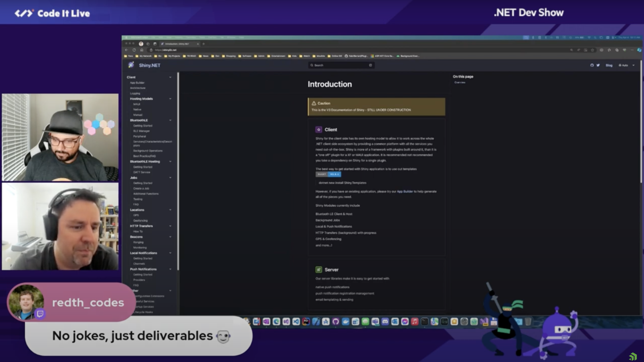The image size is (644, 362).
Task: Open Create a Job in the sidebar
Action: click(x=141, y=189)
